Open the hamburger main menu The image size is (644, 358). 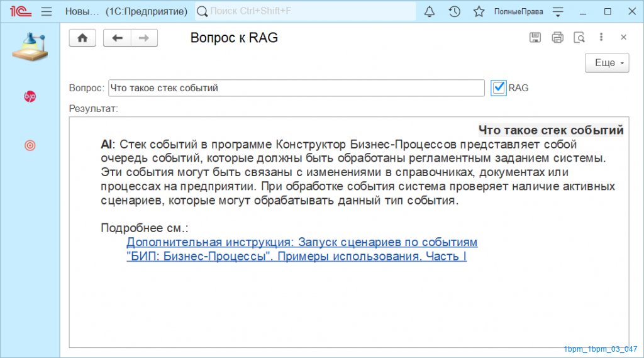tap(46, 12)
